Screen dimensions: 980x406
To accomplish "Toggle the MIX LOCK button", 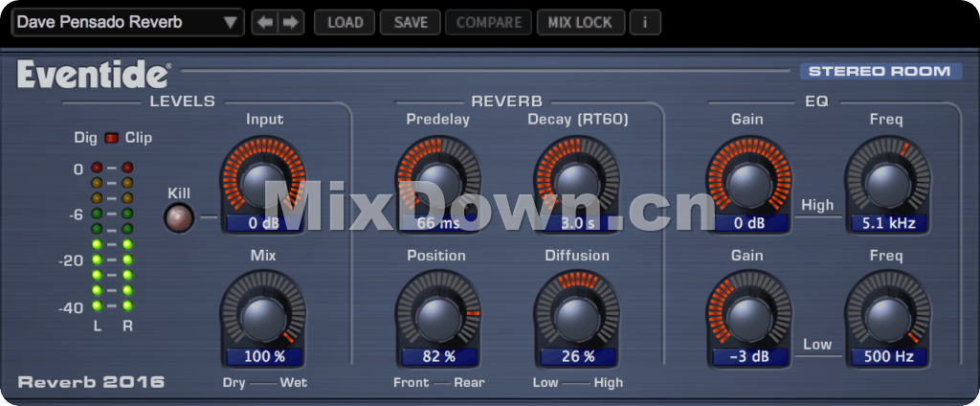I will [581, 22].
